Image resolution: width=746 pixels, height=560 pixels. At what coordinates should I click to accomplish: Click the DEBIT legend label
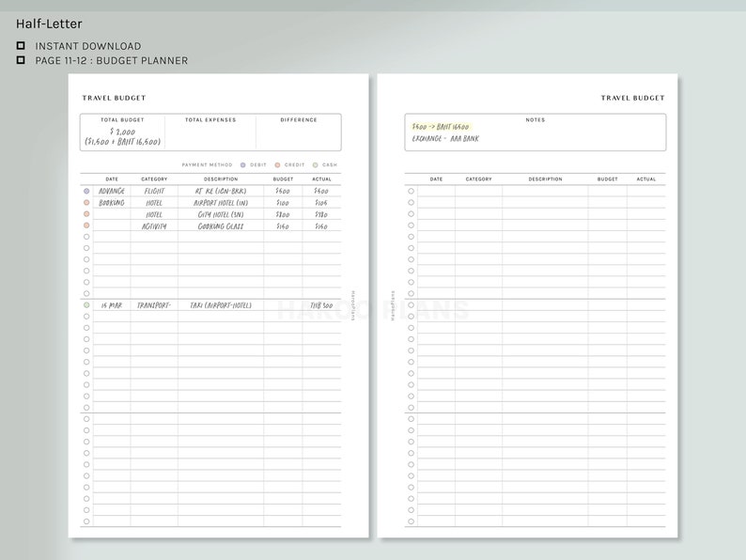point(258,165)
